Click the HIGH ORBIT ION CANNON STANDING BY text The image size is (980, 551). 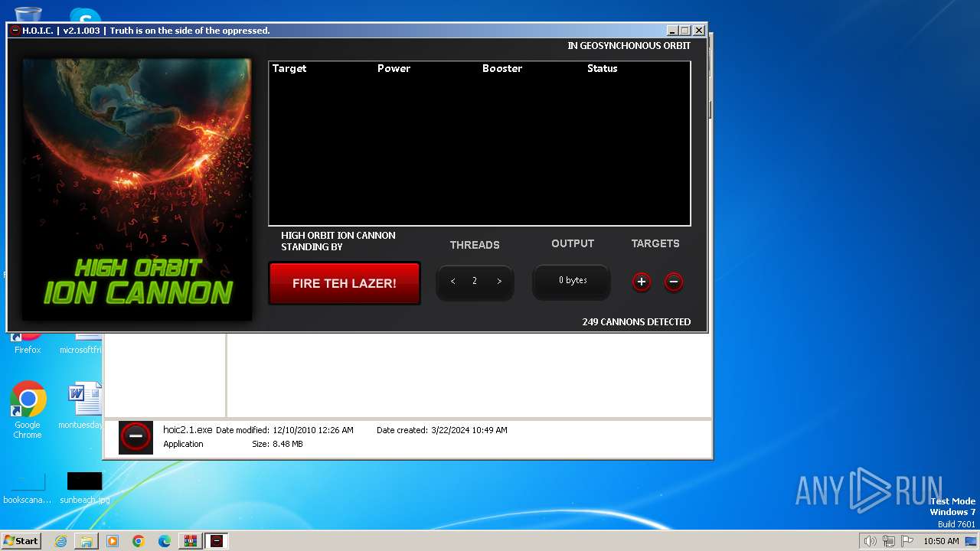[x=338, y=241]
